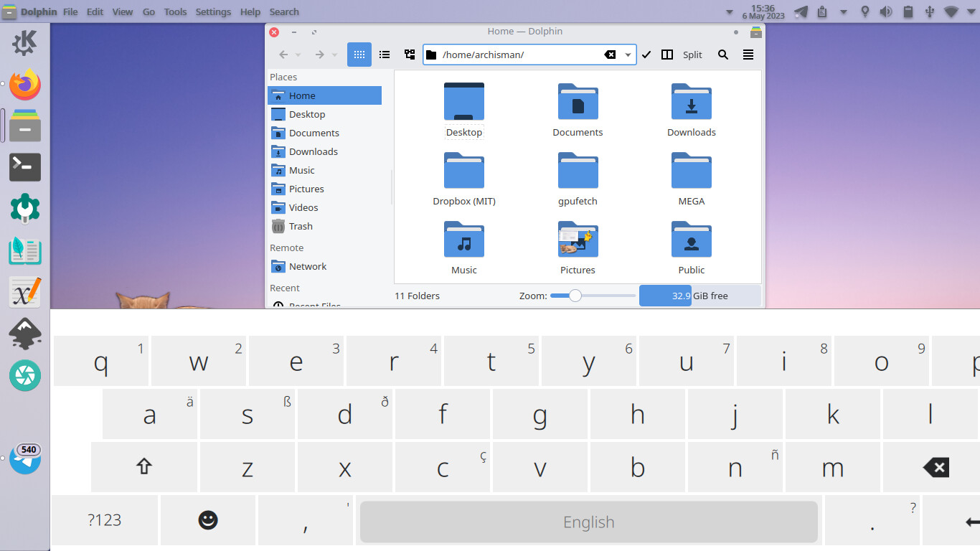Clear the location bar text

coord(610,55)
